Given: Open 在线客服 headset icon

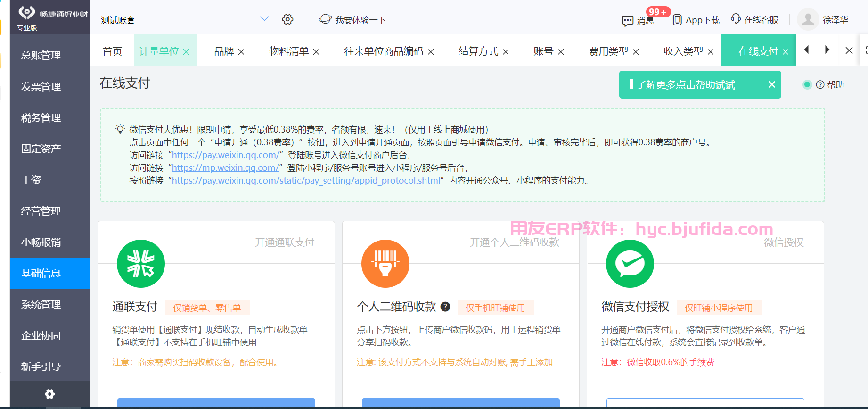Looking at the screenshot, I should (736, 19).
